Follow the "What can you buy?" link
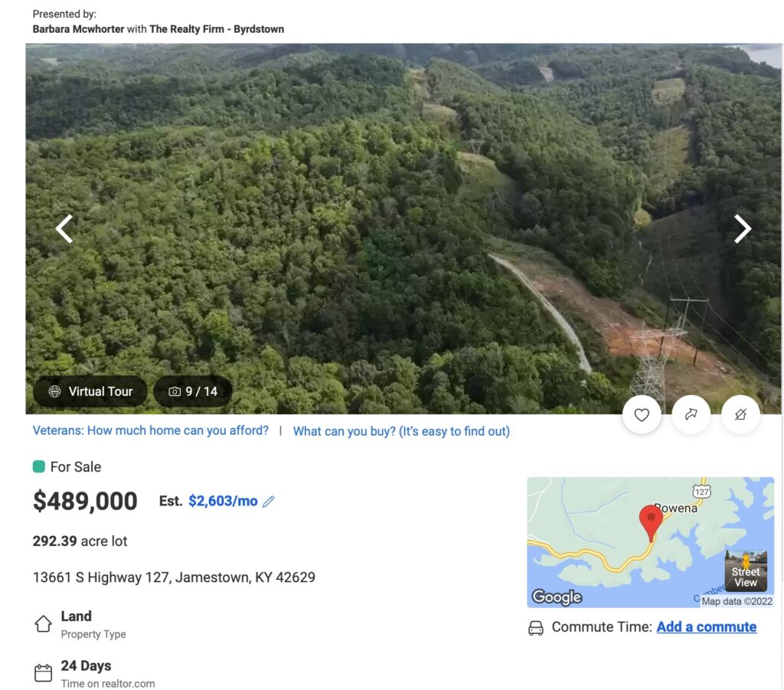784x690 pixels. pyautogui.click(x=401, y=431)
